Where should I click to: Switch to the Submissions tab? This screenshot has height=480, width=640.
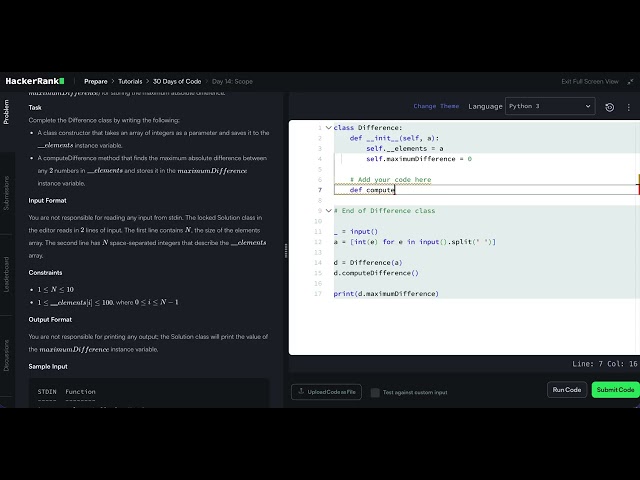tap(6, 193)
